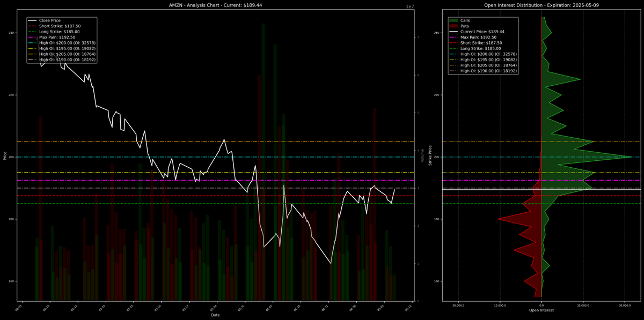The width and height of the screenshot is (644, 320).
Task: Click the 200 tick on the Price axis
Action: (x=11, y=157)
